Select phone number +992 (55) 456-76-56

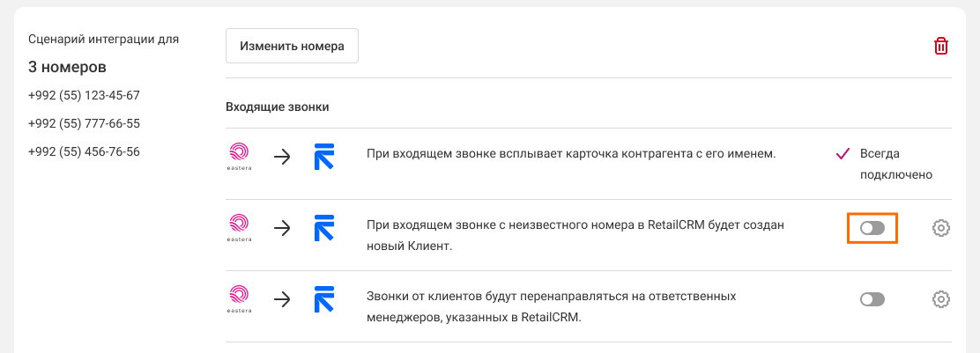84,151
